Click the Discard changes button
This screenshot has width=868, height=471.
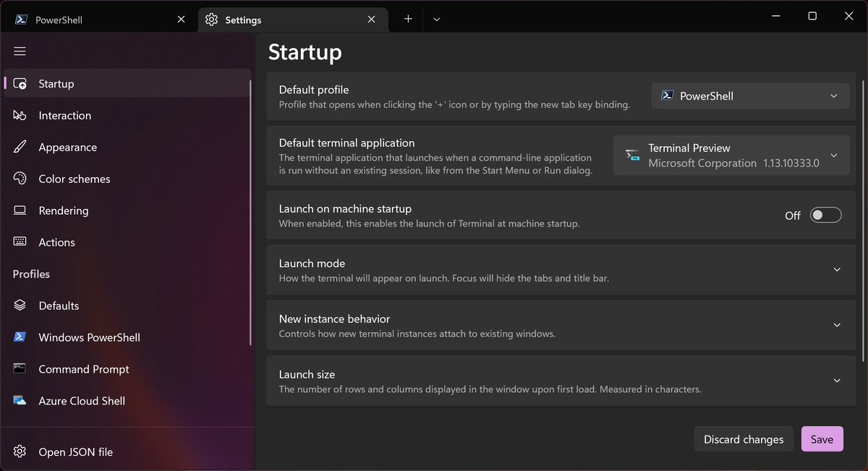tap(744, 439)
